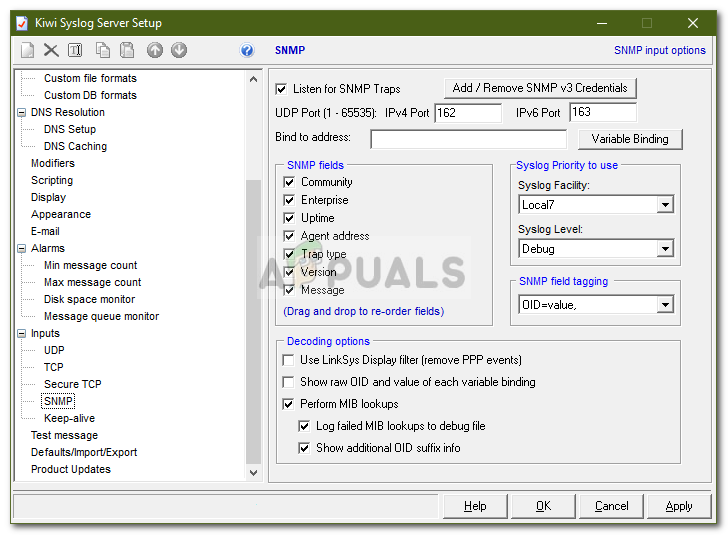Screen dimensions: 728x535
Task: Collapse the Inputs tree node
Action: (22, 333)
